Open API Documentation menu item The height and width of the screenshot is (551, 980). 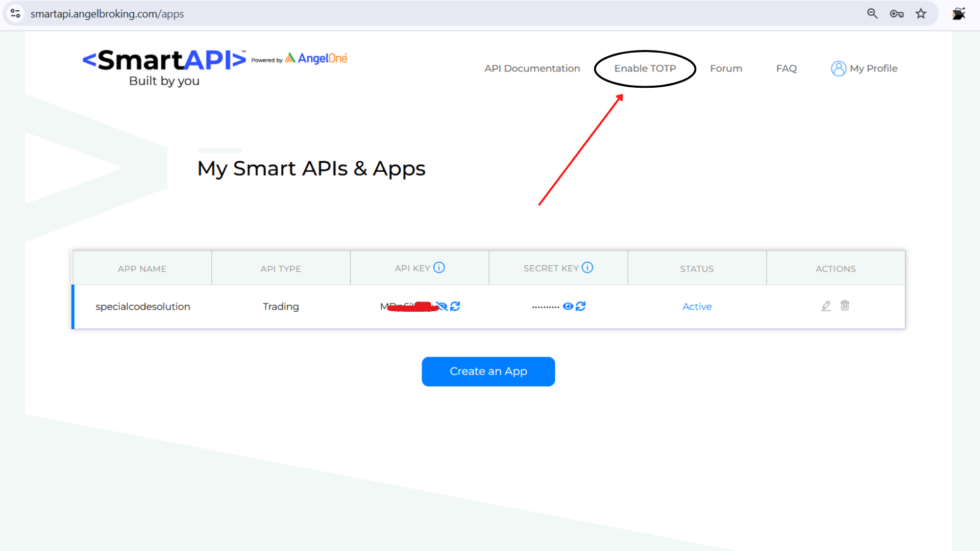[x=532, y=68]
